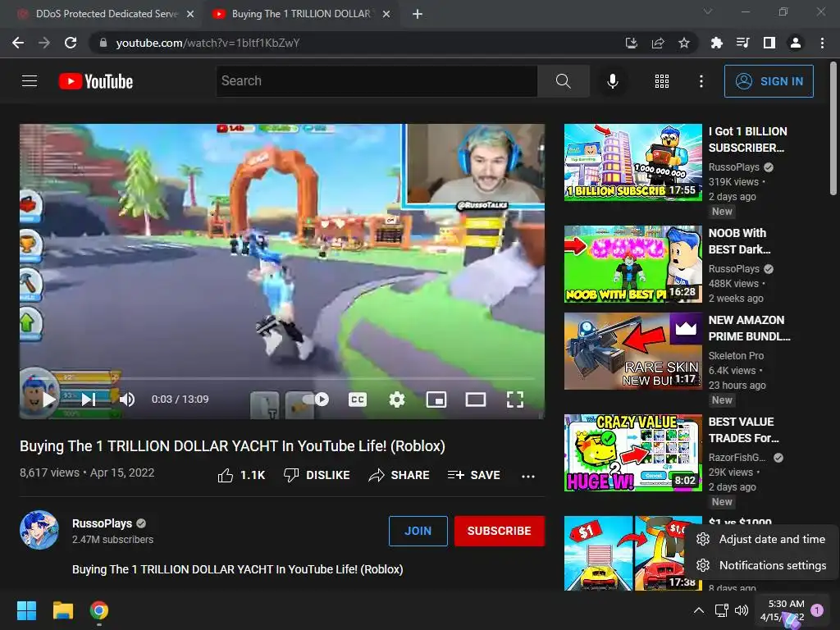Share this page from address bar
840x630 pixels.
(x=657, y=43)
